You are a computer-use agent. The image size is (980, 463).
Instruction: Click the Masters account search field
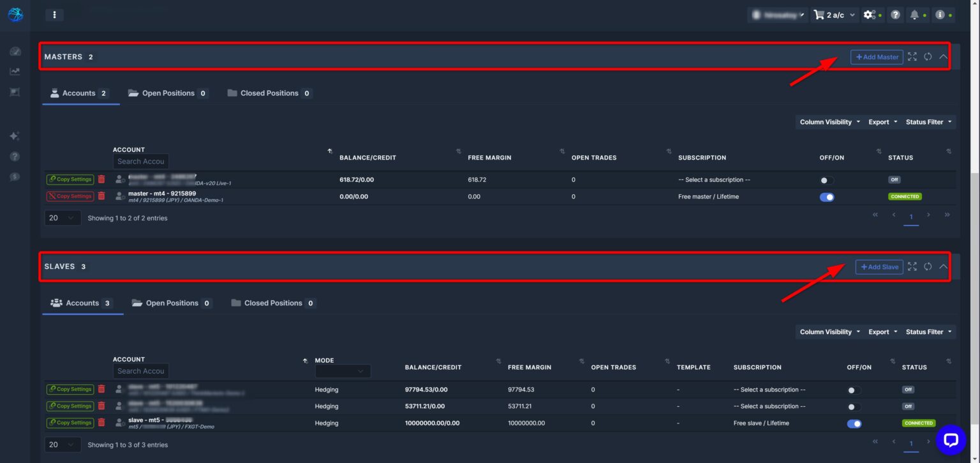[x=141, y=162]
